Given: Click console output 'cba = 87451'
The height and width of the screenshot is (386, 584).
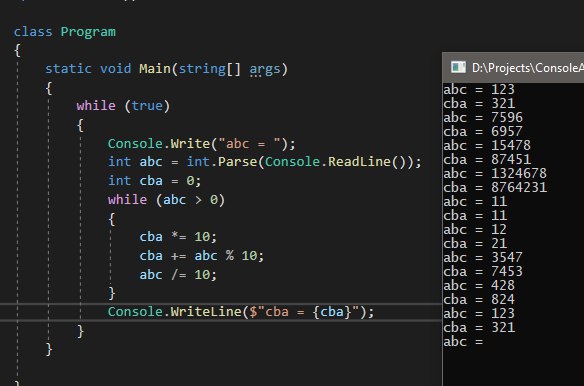Looking at the screenshot, I should click(x=487, y=159).
